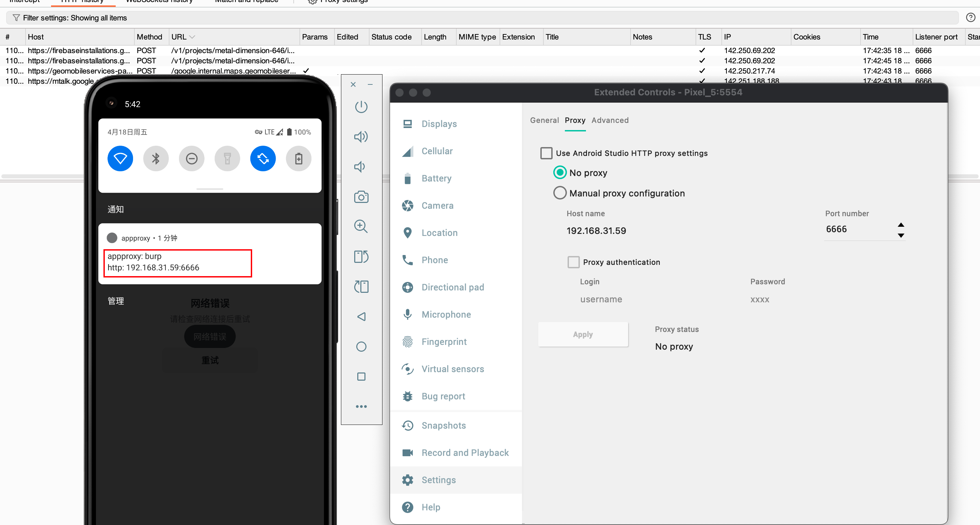The height and width of the screenshot is (525, 980).
Task: Open Burp help question mark icon
Action: pyautogui.click(x=970, y=17)
